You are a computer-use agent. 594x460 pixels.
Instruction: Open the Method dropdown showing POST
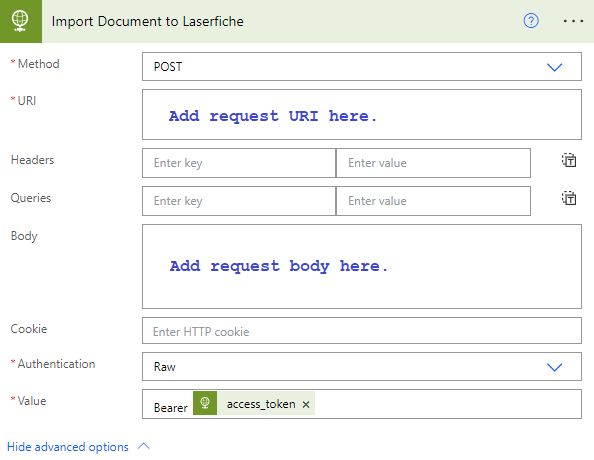tap(362, 67)
